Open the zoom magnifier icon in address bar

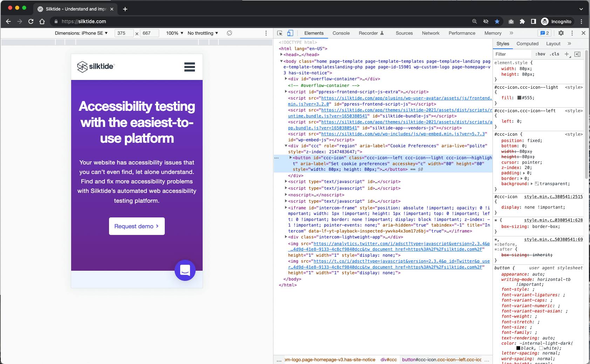(x=475, y=21)
